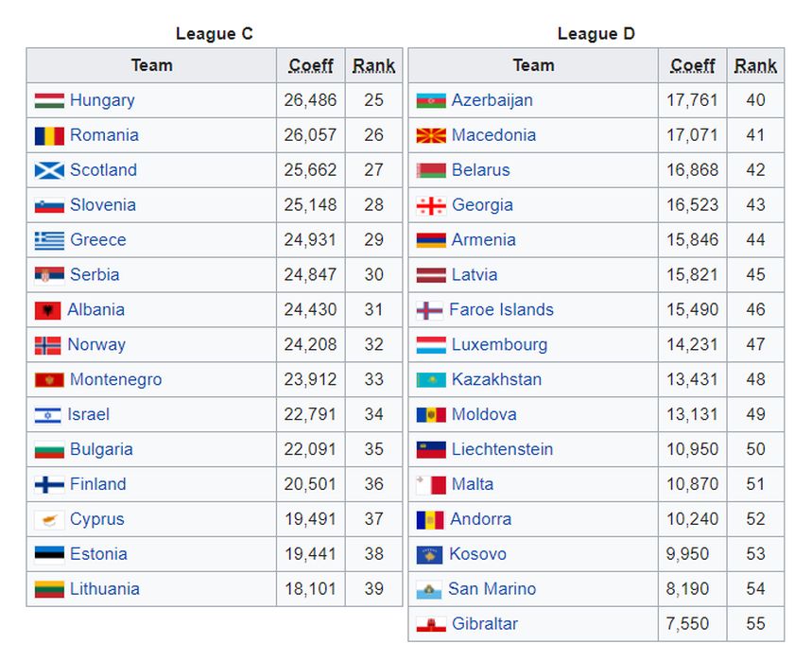Click the Azerbaijan flag icon
Image resolution: width=812 pixels, height=661 pixels.
tap(431, 100)
